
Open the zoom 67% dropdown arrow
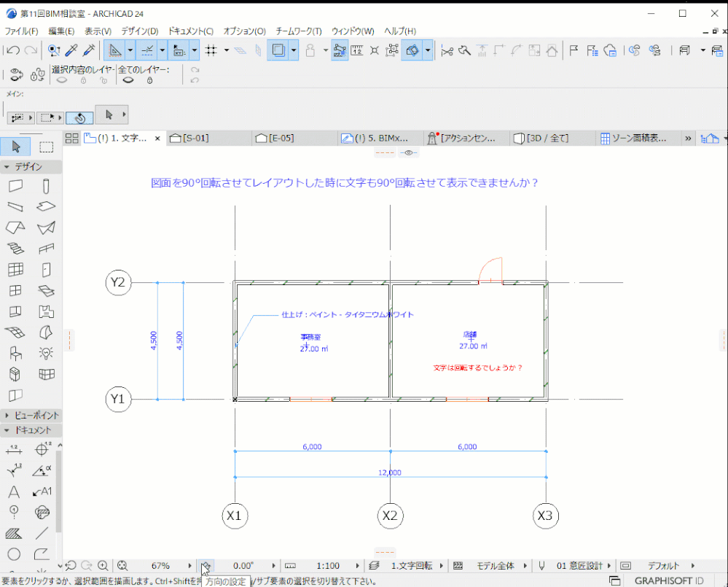click(189, 566)
